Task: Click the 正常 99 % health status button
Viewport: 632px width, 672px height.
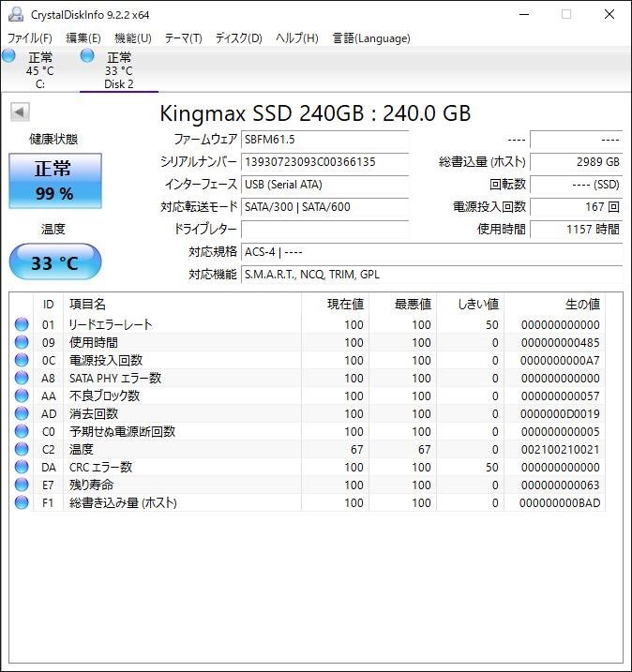Action: tap(55, 181)
